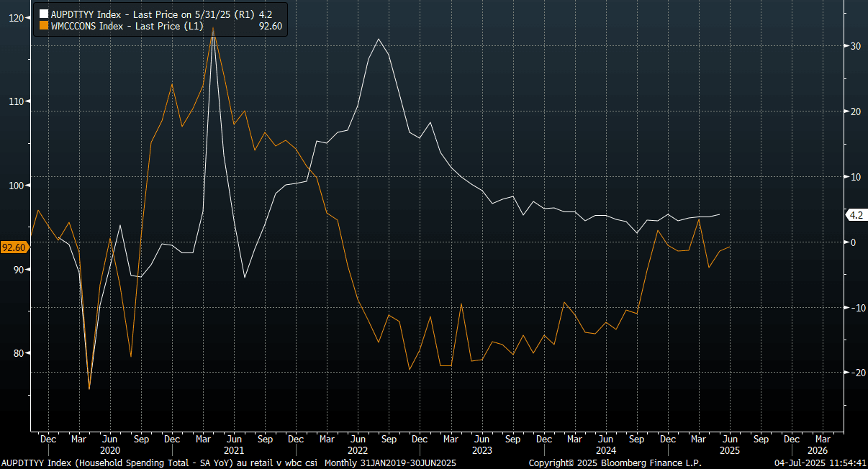Click the white AUPDTTYY legend color swatch
This screenshot has height=469, width=868.
[44, 14]
